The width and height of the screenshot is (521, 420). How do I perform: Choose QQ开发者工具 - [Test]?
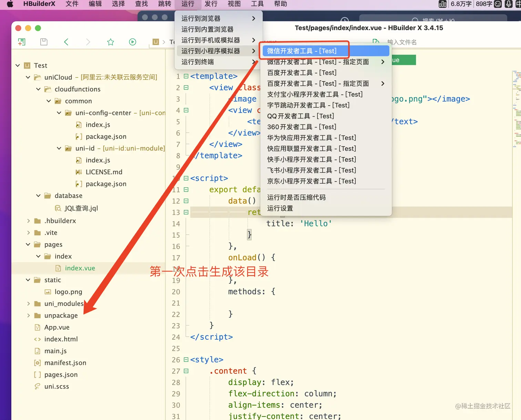click(x=326, y=116)
